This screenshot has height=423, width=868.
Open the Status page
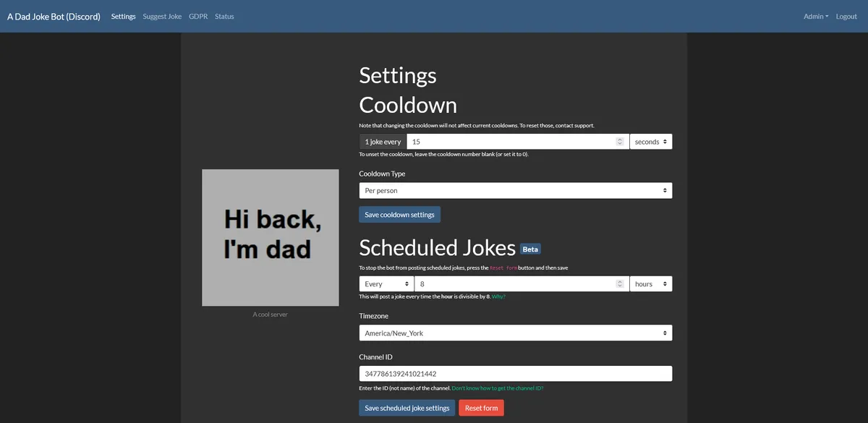point(224,17)
